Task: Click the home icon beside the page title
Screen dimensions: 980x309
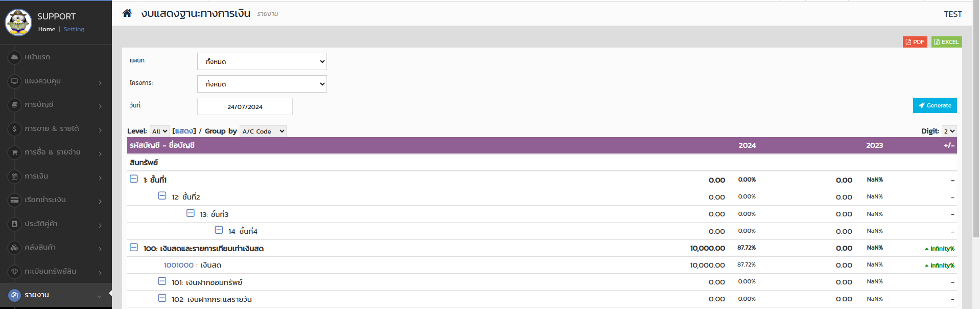Action: pyautogui.click(x=127, y=13)
